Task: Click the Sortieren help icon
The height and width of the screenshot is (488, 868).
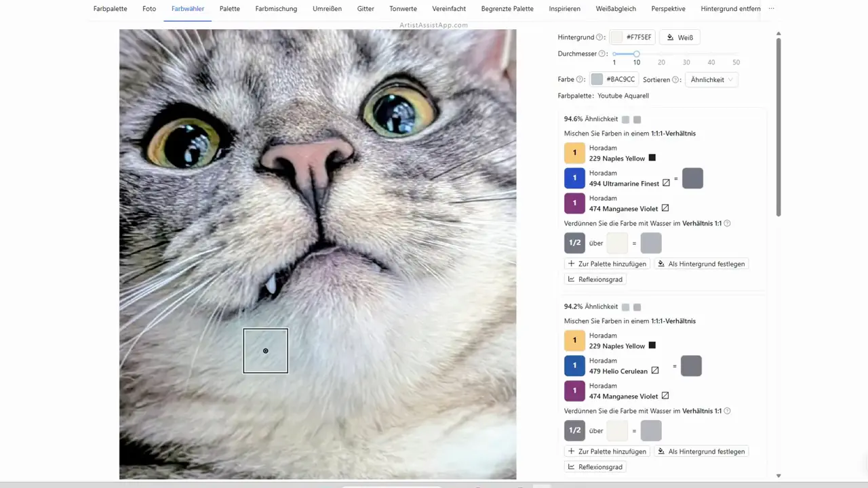Action: pyautogui.click(x=676, y=80)
